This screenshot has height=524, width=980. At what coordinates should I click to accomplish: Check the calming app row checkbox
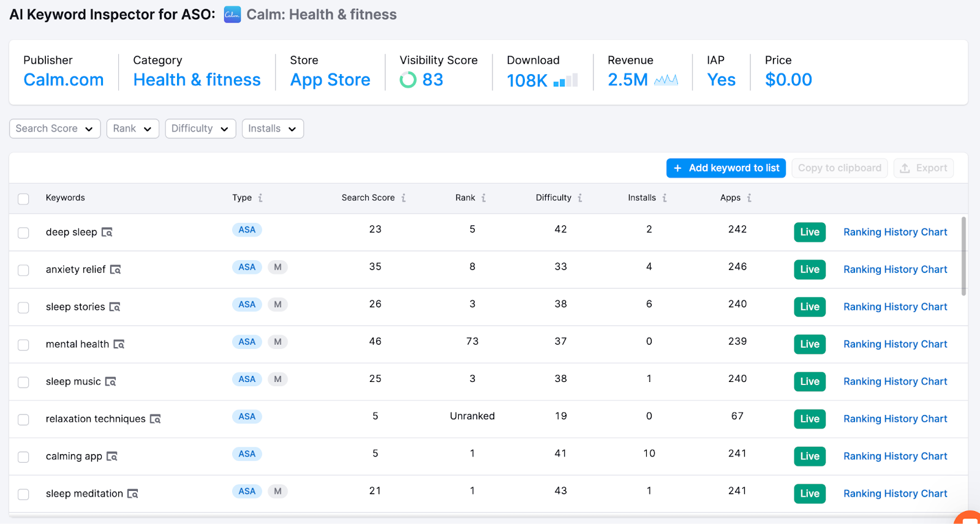(23, 457)
